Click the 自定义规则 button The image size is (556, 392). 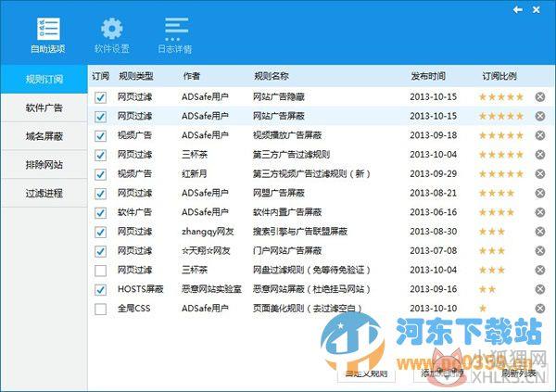tap(366, 373)
